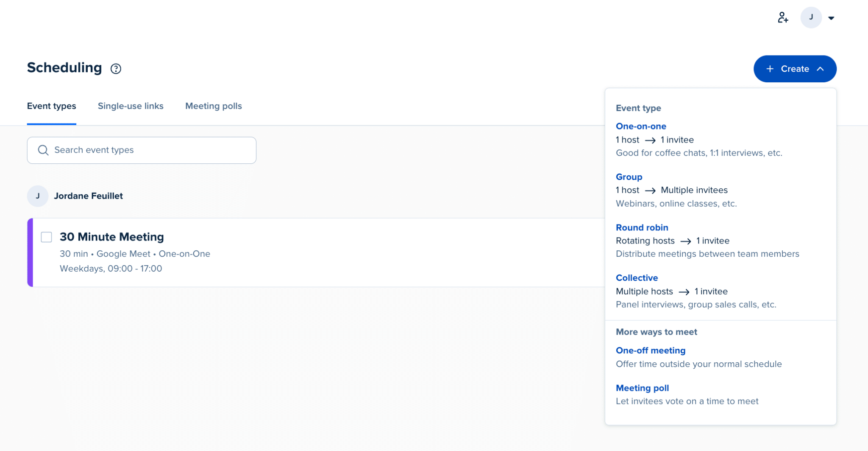Open the Scheduling help question icon
868x451 pixels.
pyautogui.click(x=116, y=68)
